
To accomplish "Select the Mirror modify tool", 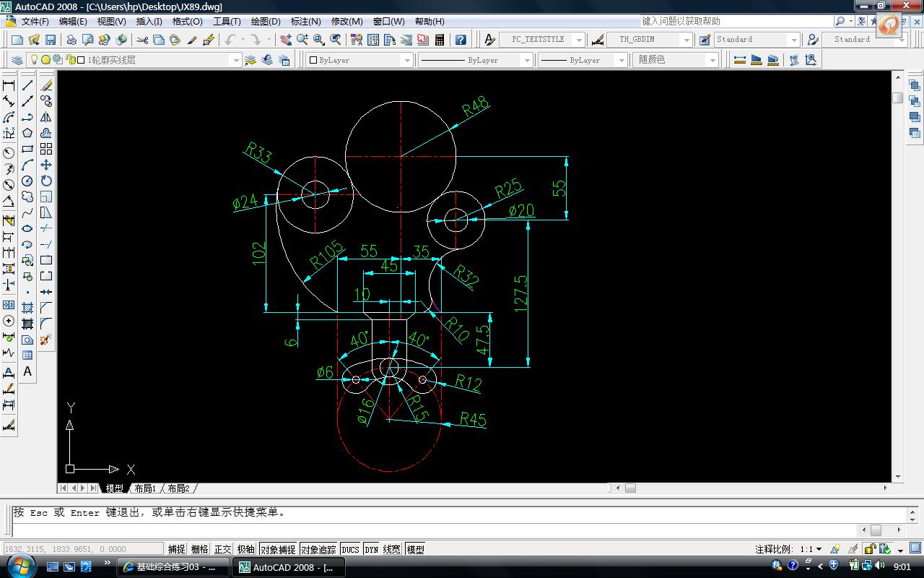I will pyautogui.click(x=46, y=117).
